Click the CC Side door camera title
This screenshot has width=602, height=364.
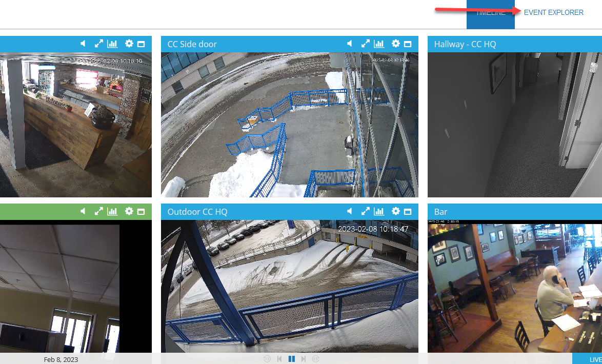pos(192,44)
